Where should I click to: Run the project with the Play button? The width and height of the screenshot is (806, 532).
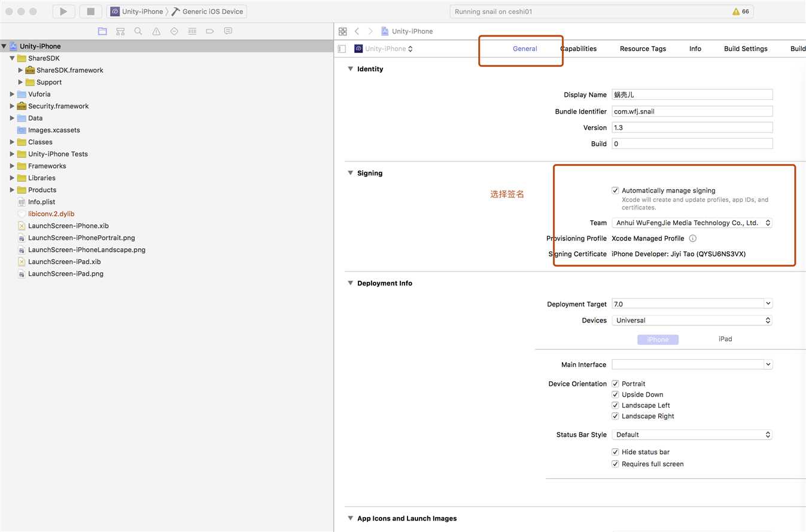(x=63, y=11)
